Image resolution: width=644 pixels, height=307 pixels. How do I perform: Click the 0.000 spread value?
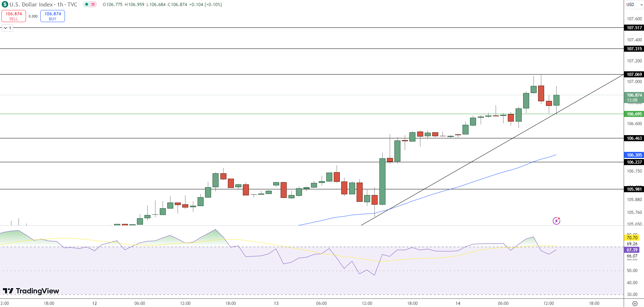[x=33, y=16]
